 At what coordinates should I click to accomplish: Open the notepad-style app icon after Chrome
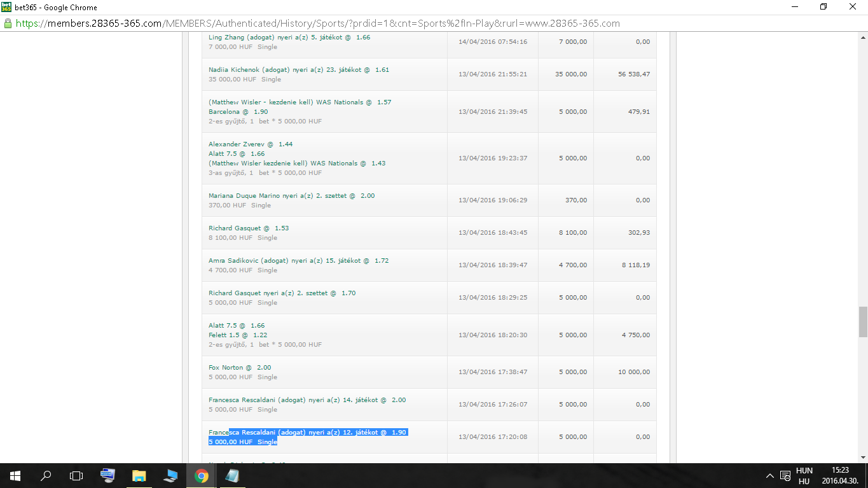(x=232, y=475)
